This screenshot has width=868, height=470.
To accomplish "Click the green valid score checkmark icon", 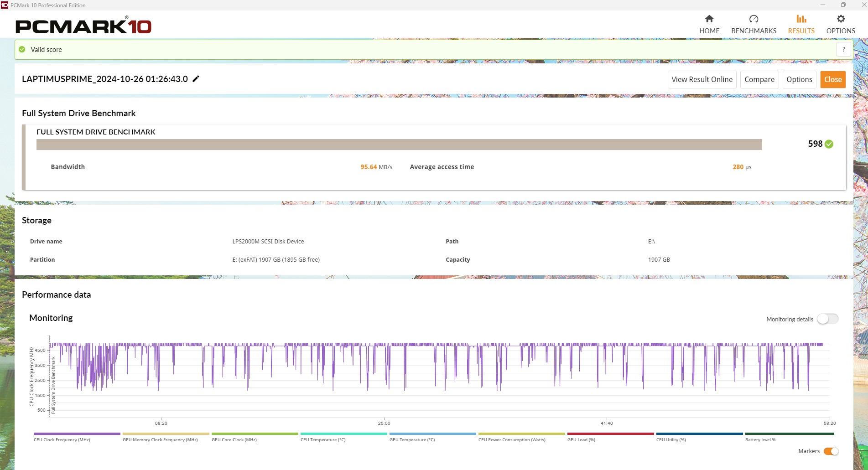I will [x=22, y=49].
